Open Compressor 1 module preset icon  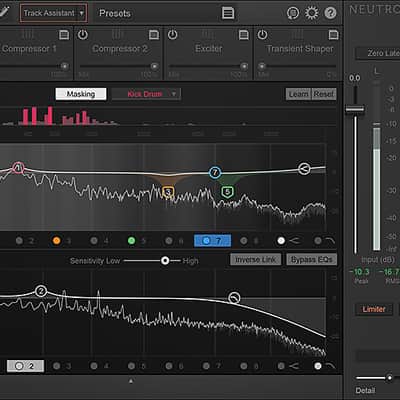point(64,35)
